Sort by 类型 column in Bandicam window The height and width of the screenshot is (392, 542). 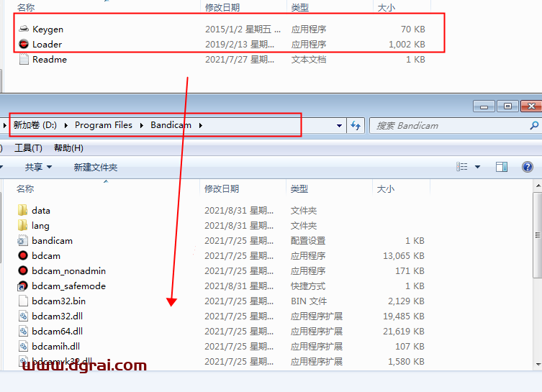pyautogui.click(x=299, y=189)
